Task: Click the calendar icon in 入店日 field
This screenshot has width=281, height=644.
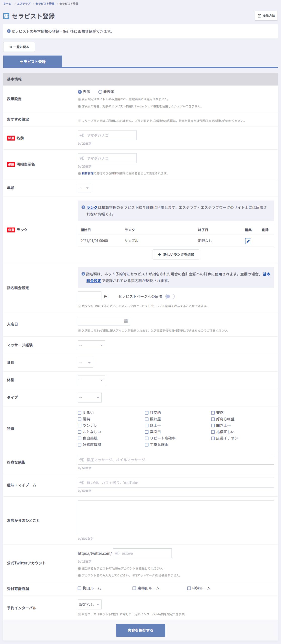Action: (126, 321)
